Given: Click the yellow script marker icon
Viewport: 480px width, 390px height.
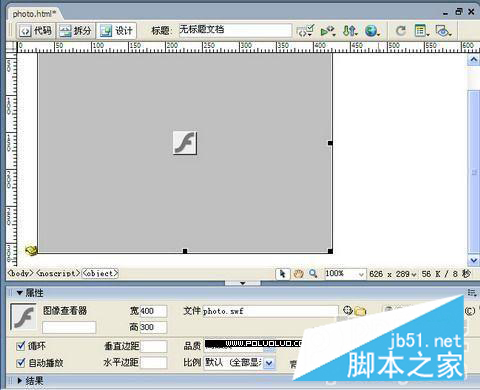Looking at the screenshot, I should coord(31,250).
